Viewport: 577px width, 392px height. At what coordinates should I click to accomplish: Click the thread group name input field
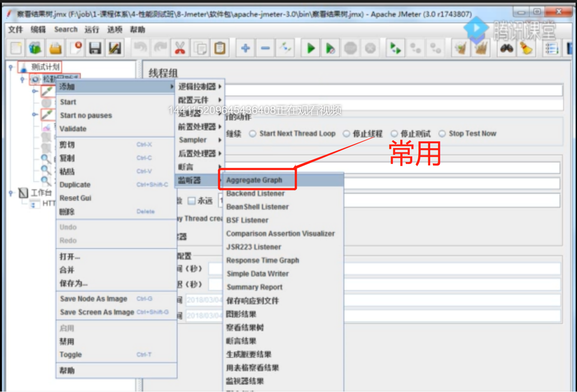(394, 90)
